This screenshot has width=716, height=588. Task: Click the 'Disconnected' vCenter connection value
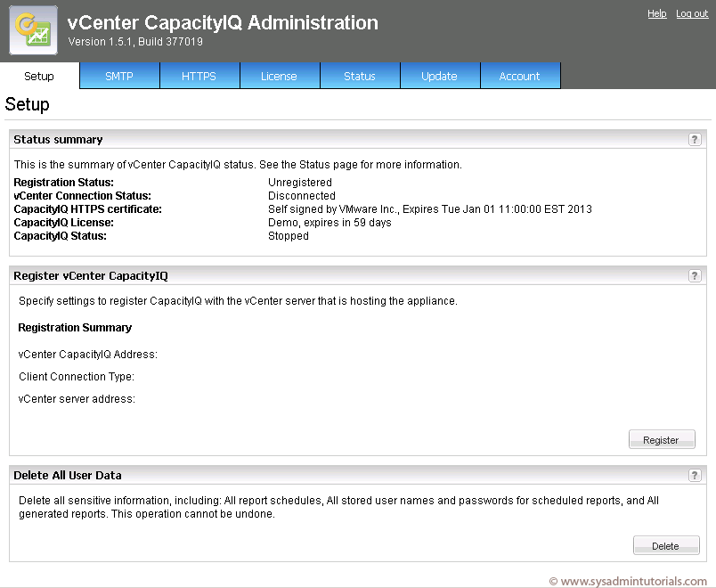click(302, 195)
